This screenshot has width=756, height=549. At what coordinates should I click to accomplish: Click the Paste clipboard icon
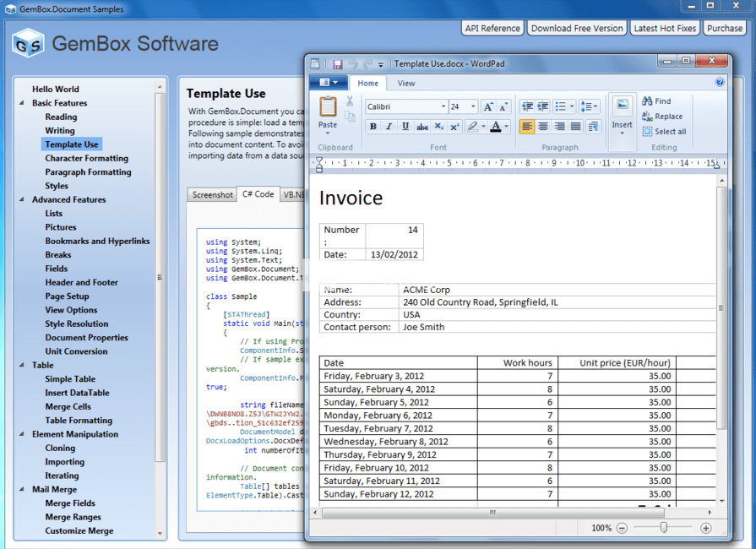click(328, 106)
